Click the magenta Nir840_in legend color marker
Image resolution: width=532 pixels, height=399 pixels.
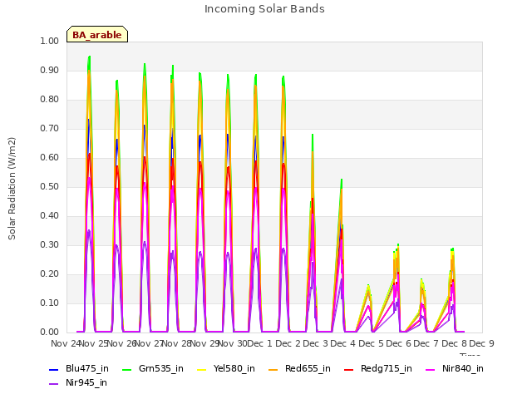431,369
